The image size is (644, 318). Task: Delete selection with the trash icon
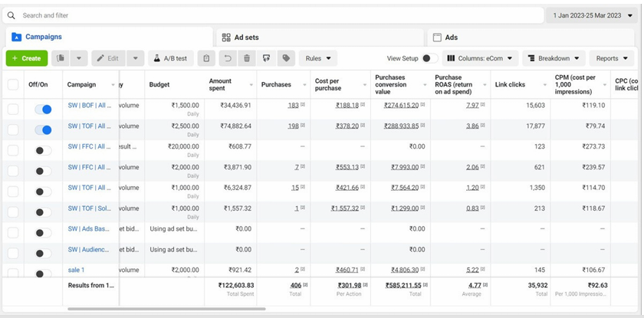pyautogui.click(x=246, y=58)
